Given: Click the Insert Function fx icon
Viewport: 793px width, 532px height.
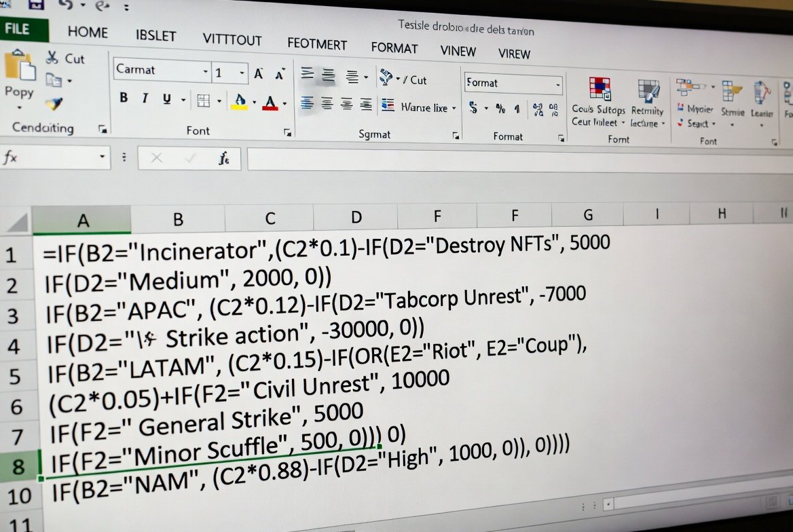Looking at the screenshot, I should 224,158.
